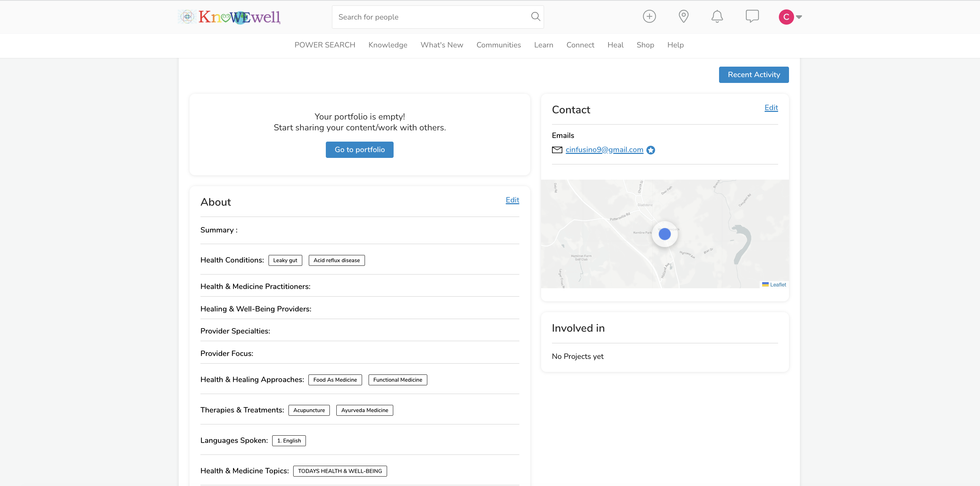Open the Learn menu
980x486 pixels.
[543, 45]
